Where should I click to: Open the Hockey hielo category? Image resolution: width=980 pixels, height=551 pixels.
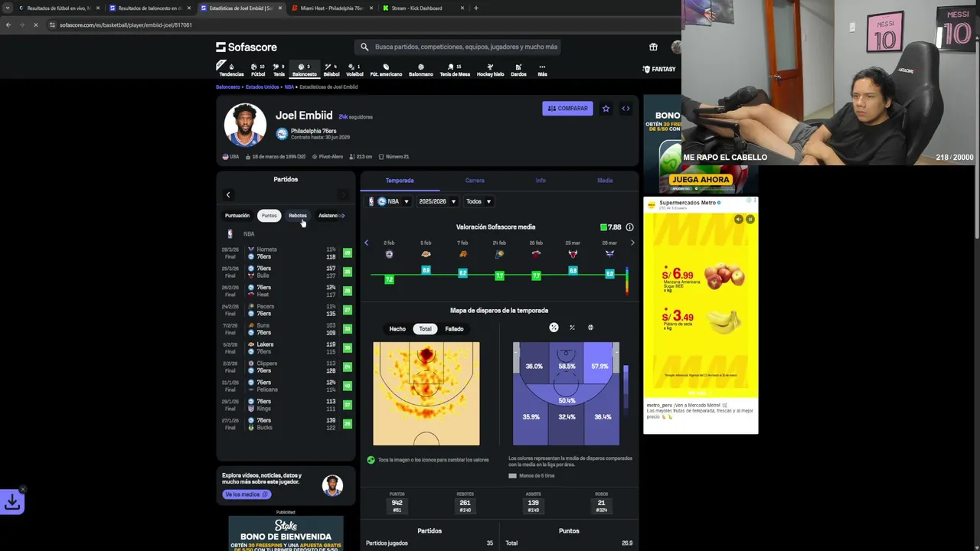coord(490,70)
